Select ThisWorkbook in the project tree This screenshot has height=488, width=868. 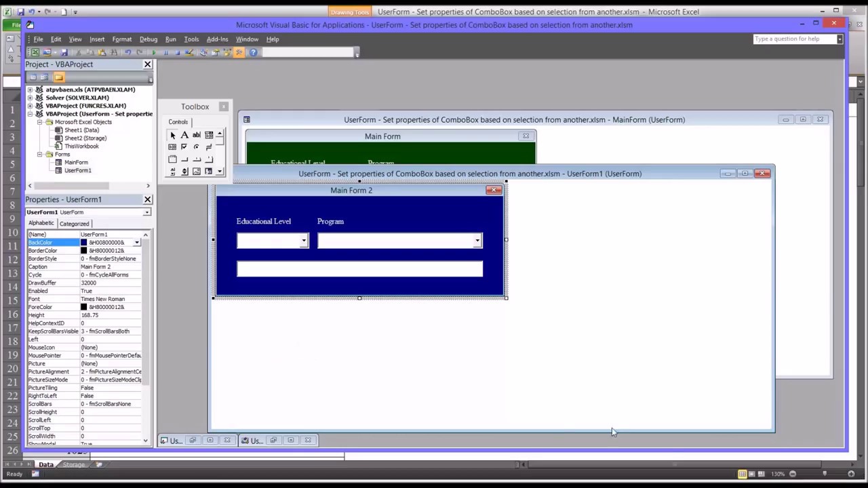pyautogui.click(x=81, y=146)
